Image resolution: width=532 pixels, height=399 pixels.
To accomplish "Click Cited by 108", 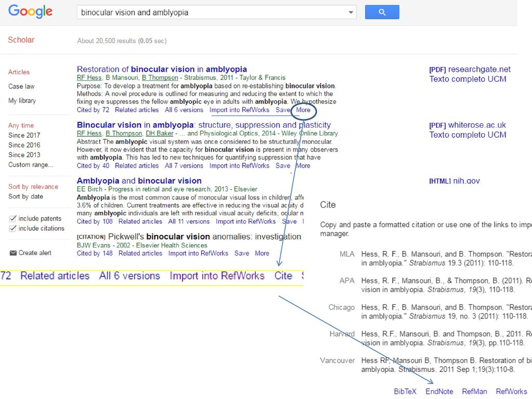I will click(x=95, y=221).
